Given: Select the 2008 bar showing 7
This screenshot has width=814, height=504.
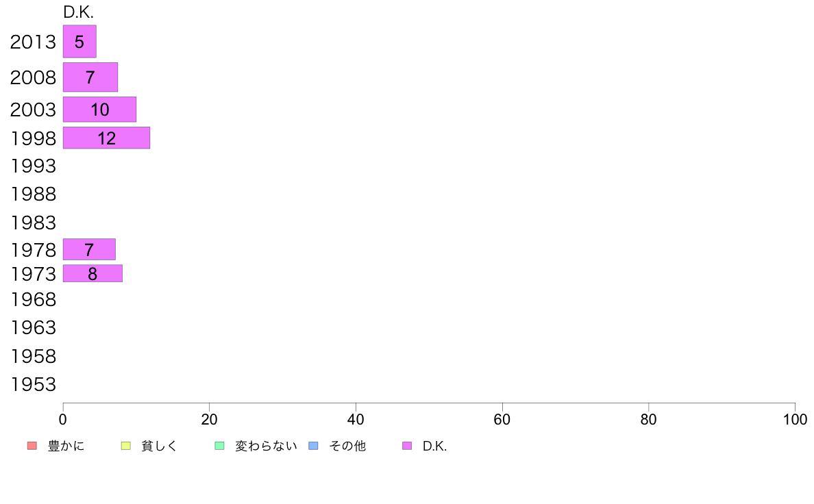Looking at the screenshot, I should [90, 77].
